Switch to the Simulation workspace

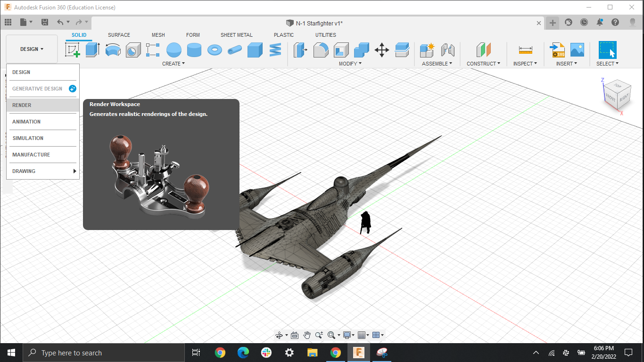click(27, 138)
